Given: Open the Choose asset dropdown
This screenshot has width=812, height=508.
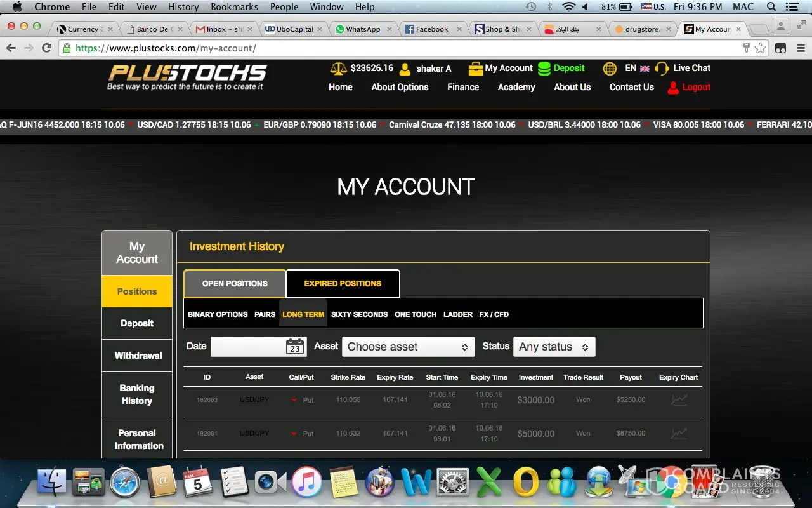Looking at the screenshot, I should pyautogui.click(x=408, y=347).
